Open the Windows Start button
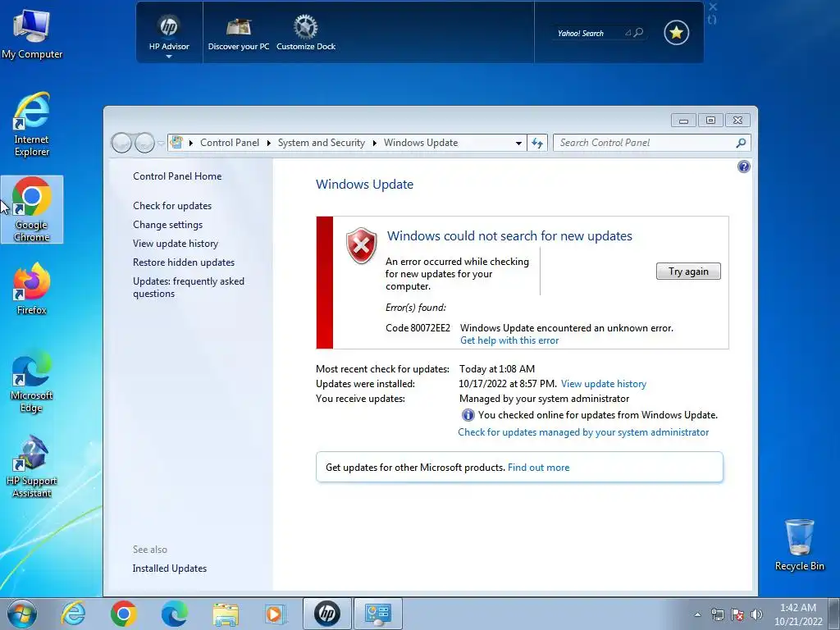The width and height of the screenshot is (840, 630). coord(22,614)
